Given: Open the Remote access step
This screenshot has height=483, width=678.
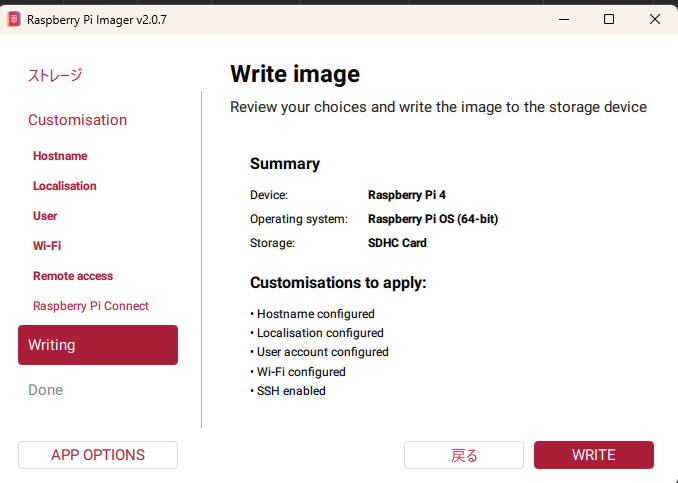Looking at the screenshot, I should tap(73, 276).
